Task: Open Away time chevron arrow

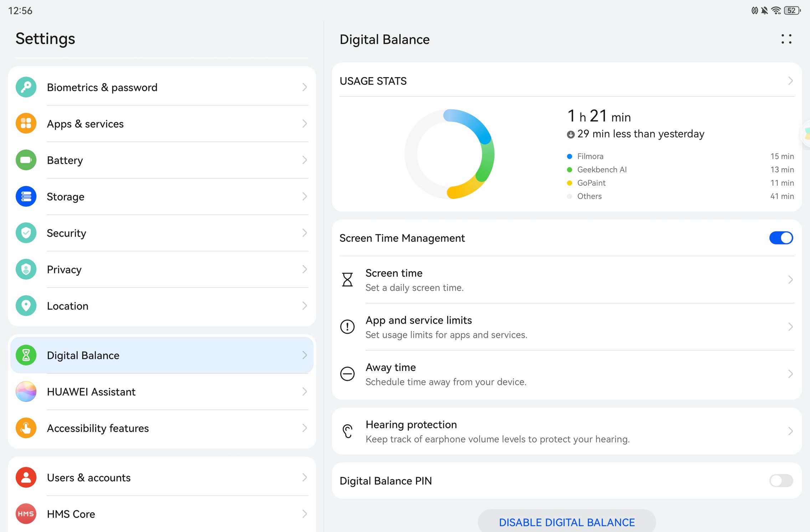Action: click(790, 374)
